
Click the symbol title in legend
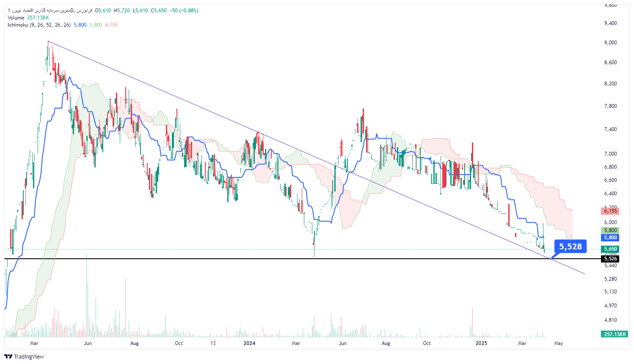coord(50,11)
